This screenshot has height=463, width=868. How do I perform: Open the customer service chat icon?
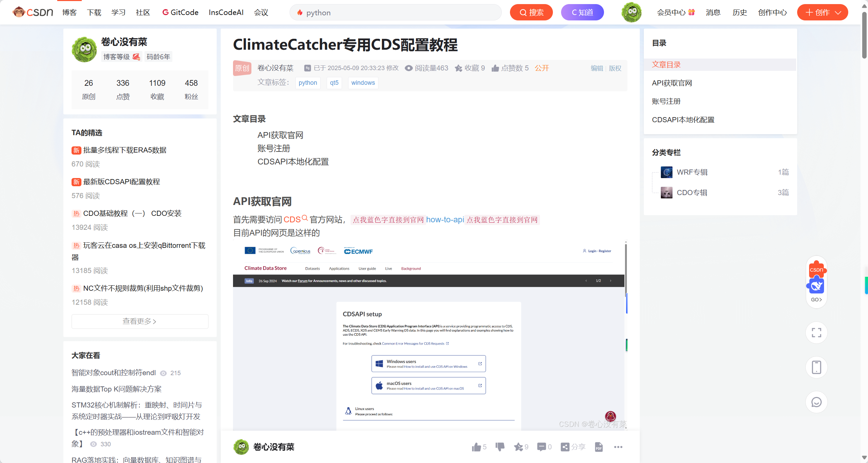(x=816, y=402)
